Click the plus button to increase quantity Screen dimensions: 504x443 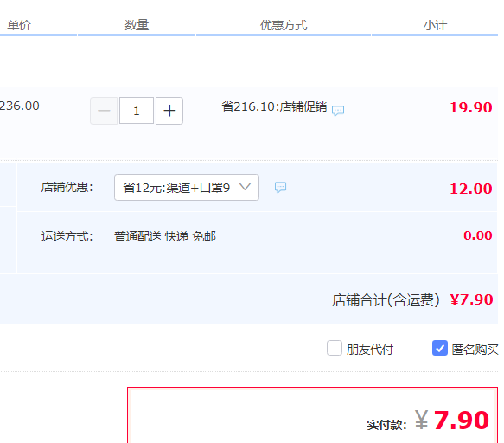point(169,111)
